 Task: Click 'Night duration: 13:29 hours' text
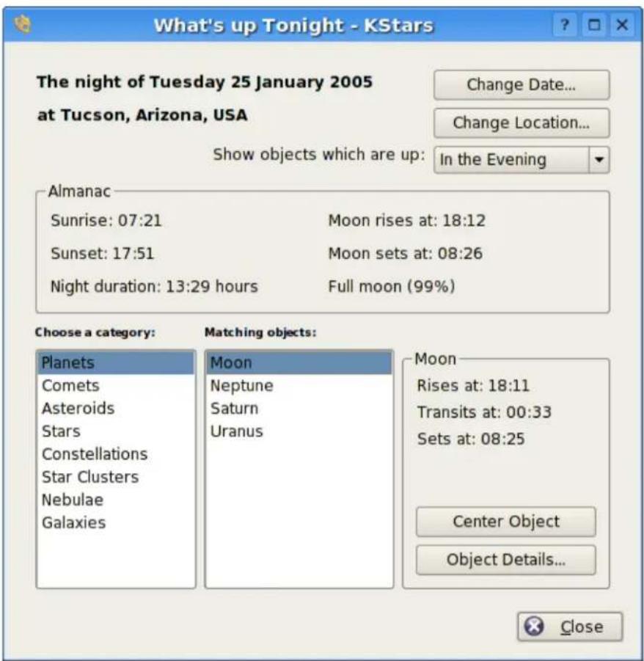(x=154, y=286)
